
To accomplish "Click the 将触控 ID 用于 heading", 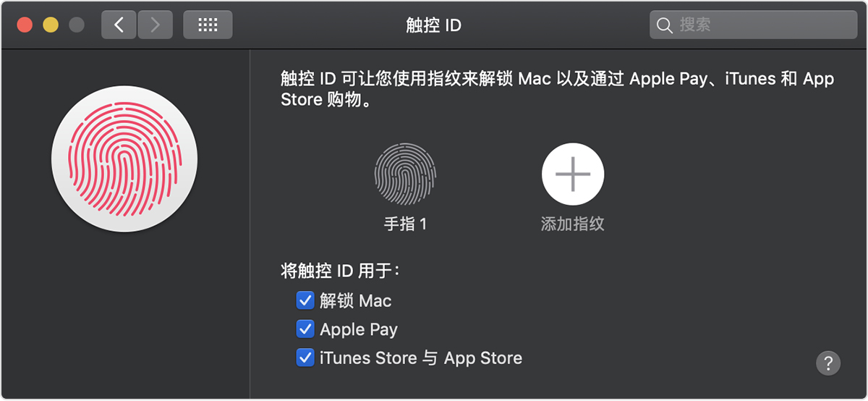I will pos(340,271).
